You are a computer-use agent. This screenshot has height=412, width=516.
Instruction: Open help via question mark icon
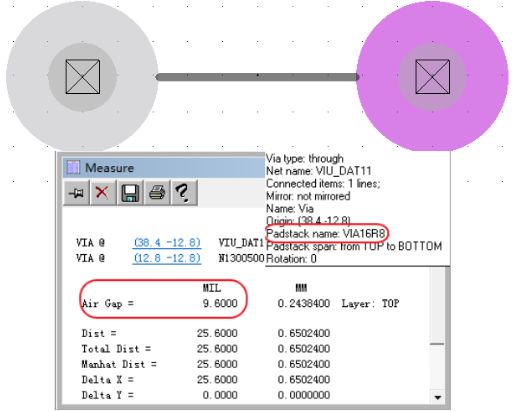pos(184,192)
